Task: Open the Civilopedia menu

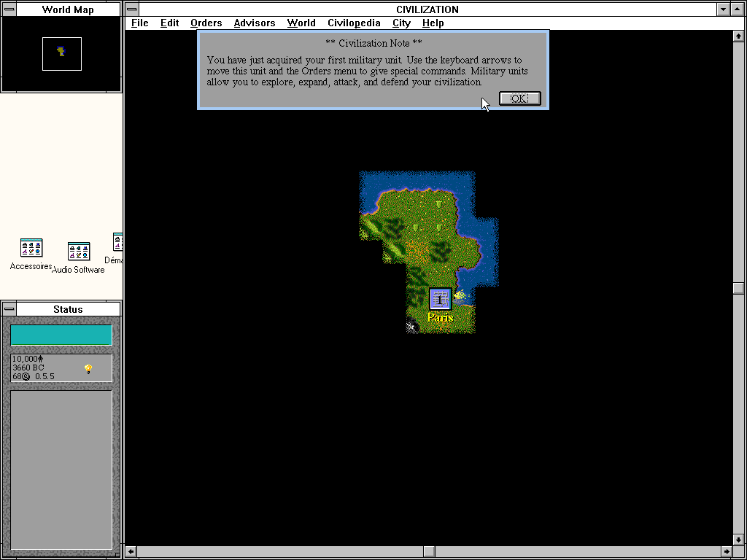Action: (354, 23)
